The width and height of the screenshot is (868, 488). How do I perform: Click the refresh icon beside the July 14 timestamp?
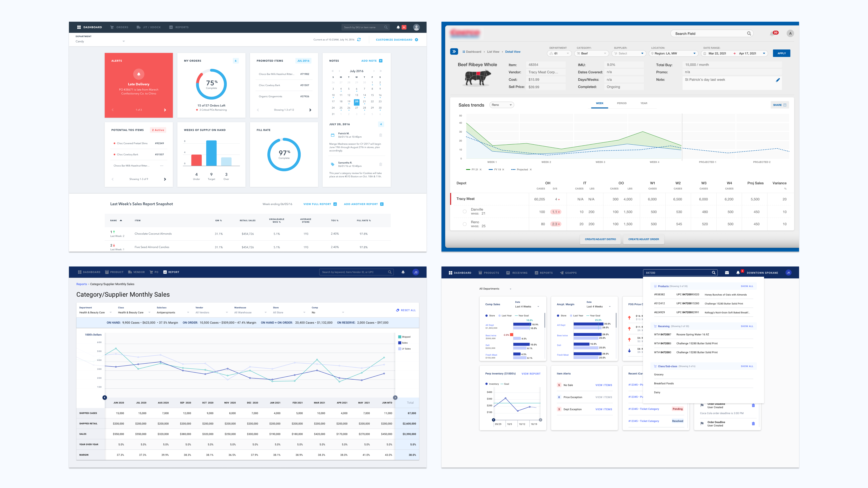(359, 40)
